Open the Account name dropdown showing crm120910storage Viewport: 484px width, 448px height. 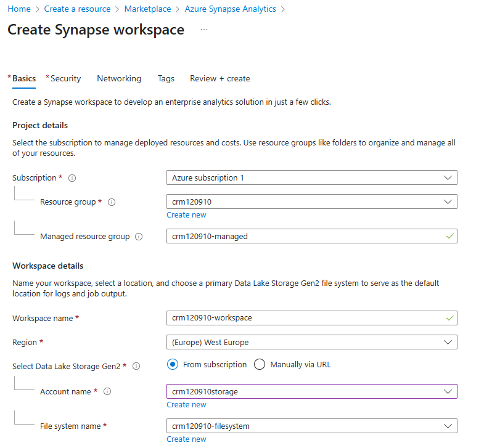[x=312, y=391]
